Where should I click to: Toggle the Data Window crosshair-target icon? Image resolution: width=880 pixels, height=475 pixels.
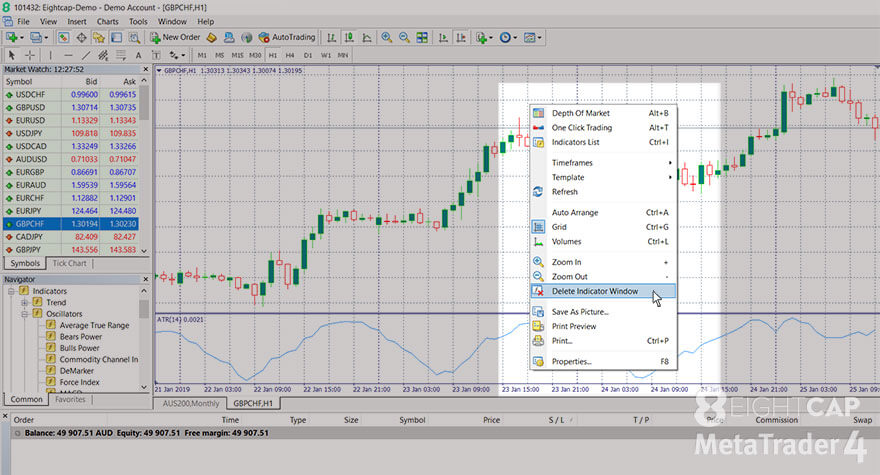point(81,38)
